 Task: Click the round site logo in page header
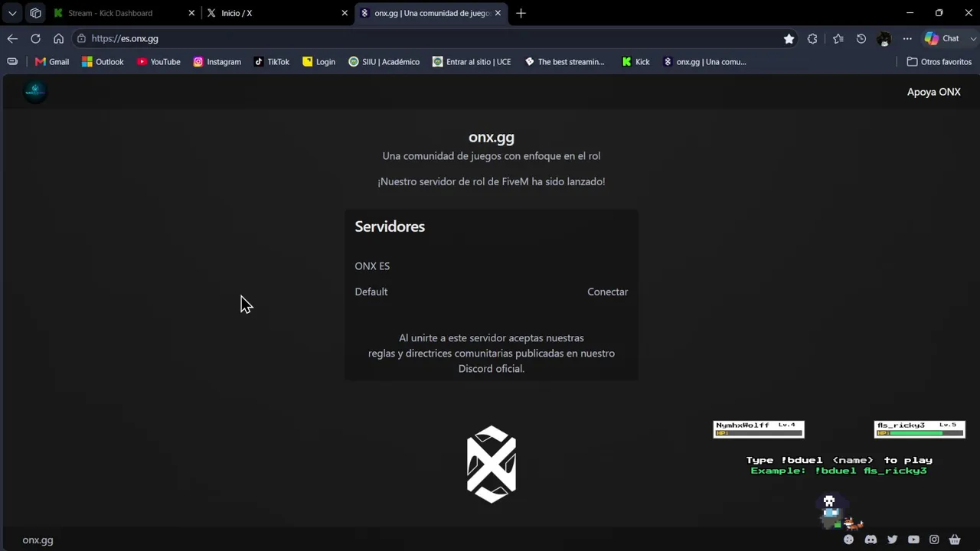35,91
